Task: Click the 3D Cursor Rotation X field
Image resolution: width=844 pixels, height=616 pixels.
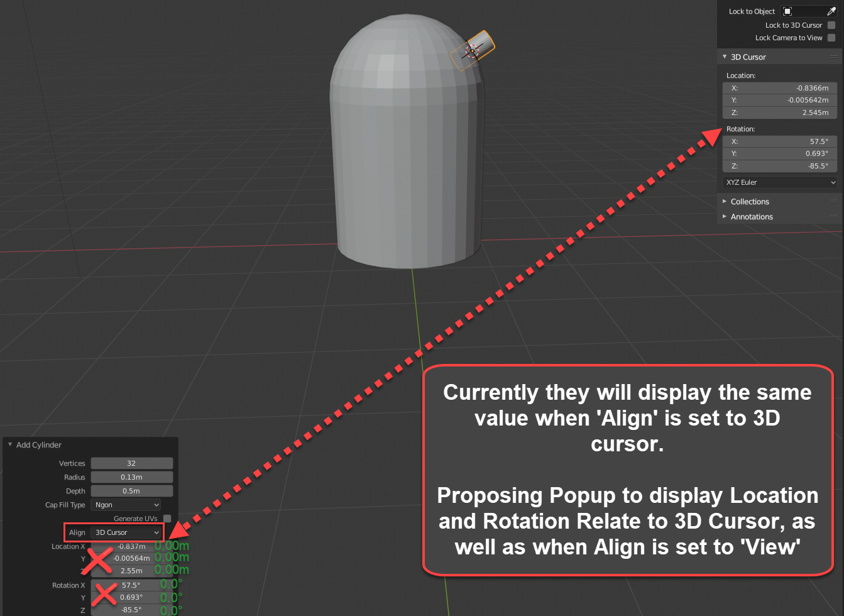Action: (781, 141)
